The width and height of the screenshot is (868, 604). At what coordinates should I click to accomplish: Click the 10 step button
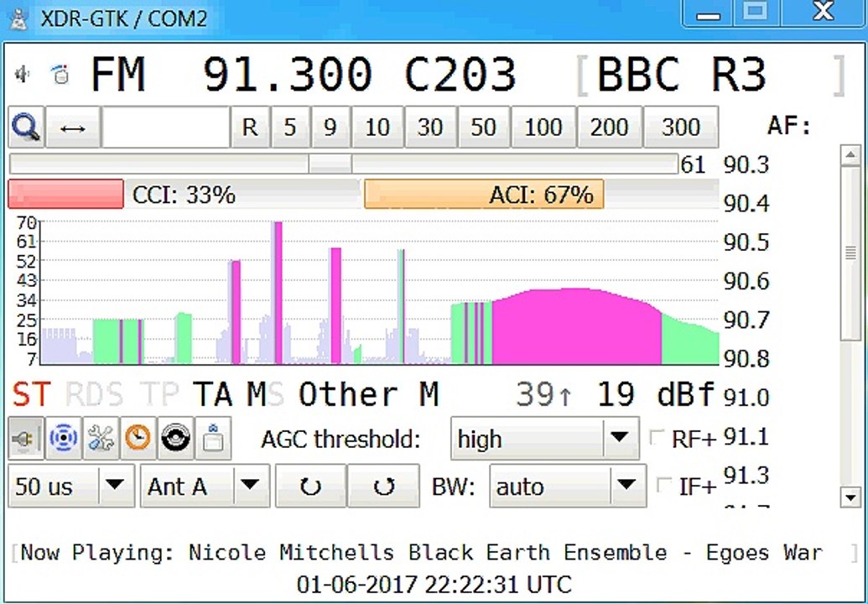click(x=377, y=128)
